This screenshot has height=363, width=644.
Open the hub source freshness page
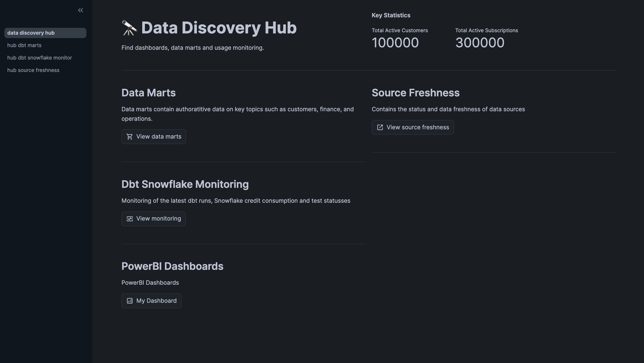[33, 70]
